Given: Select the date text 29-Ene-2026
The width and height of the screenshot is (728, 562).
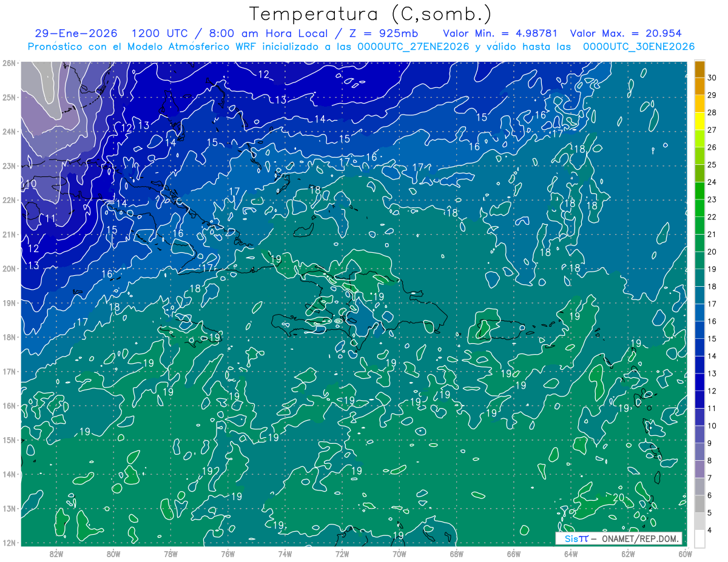Looking at the screenshot, I should tap(75, 34).
